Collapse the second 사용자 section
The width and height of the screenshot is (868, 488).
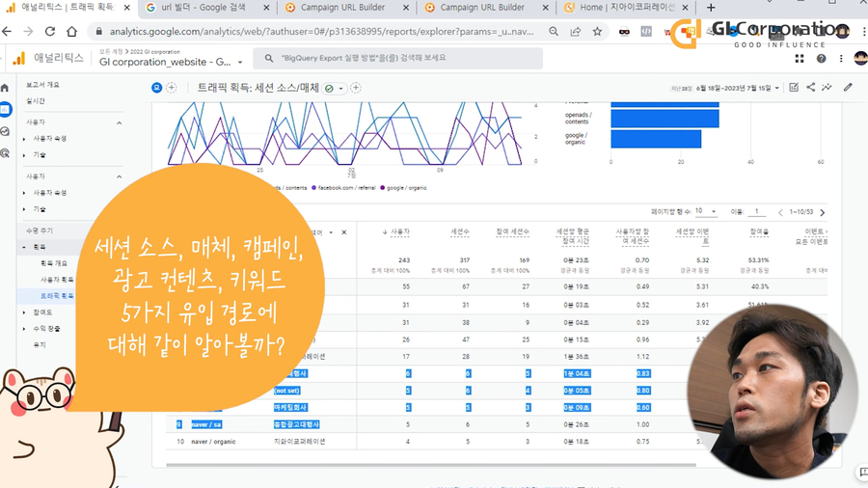pyautogui.click(x=119, y=177)
